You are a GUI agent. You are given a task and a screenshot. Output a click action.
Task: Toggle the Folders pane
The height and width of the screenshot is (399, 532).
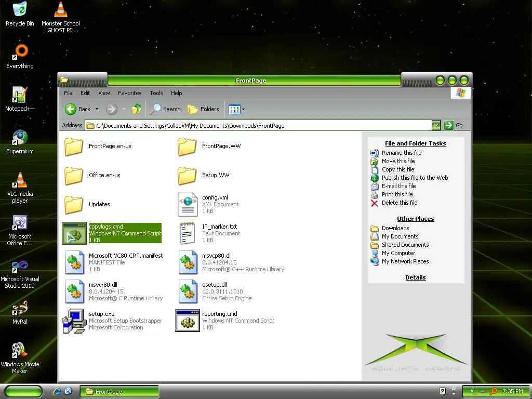point(203,109)
